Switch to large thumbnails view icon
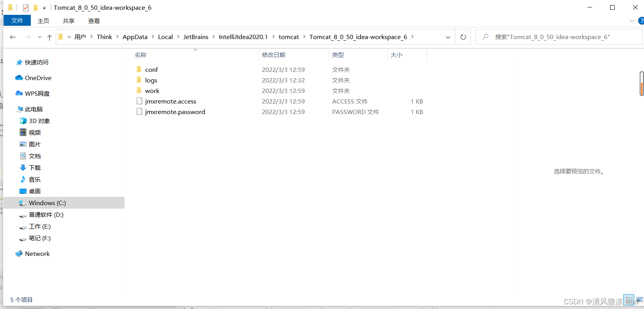The width and height of the screenshot is (644, 309). [x=640, y=300]
